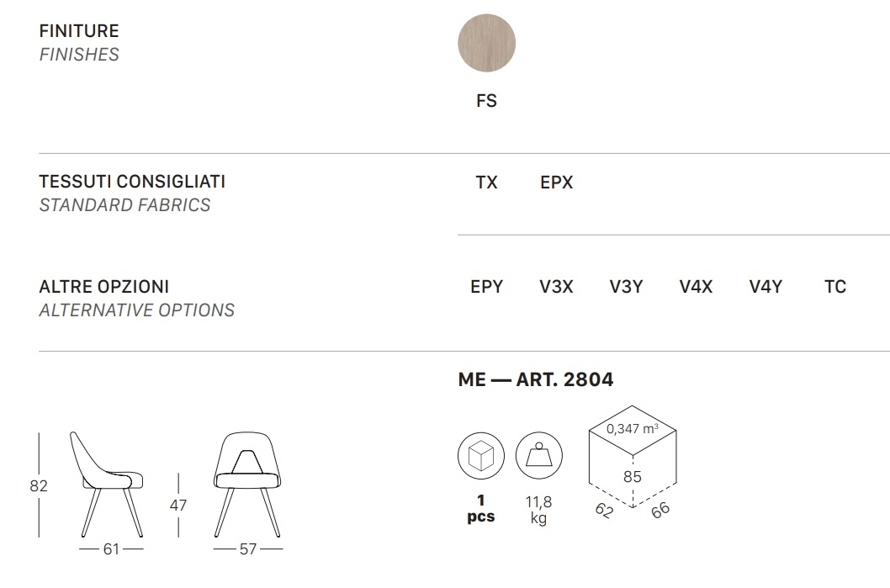This screenshot has height=588, width=890.
Task: Click the chair front view drawing
Action: [x=247, y=485]
